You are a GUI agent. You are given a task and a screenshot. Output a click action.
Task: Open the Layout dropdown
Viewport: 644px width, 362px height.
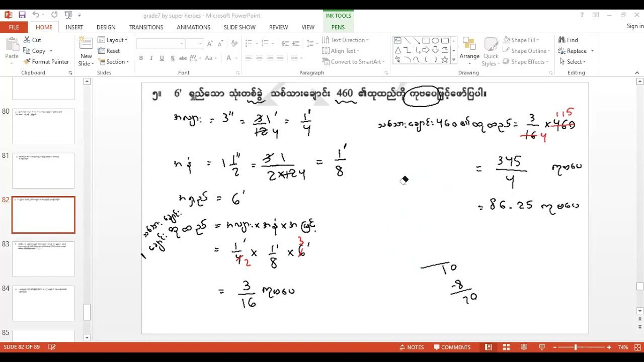click(x=113, y=40)
